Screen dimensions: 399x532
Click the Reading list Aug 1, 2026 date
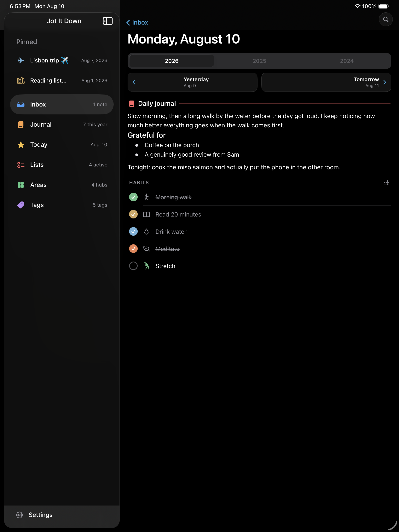(94, 81)
